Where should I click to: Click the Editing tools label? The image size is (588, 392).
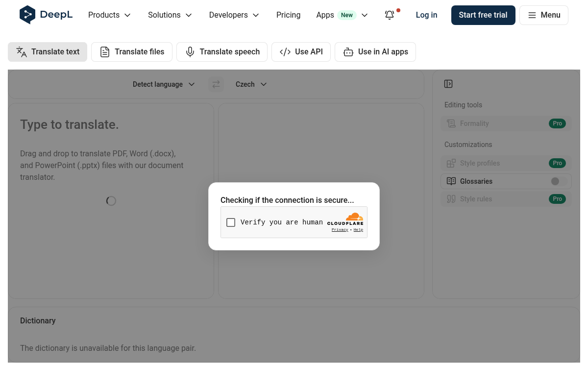tap(463, 105)
